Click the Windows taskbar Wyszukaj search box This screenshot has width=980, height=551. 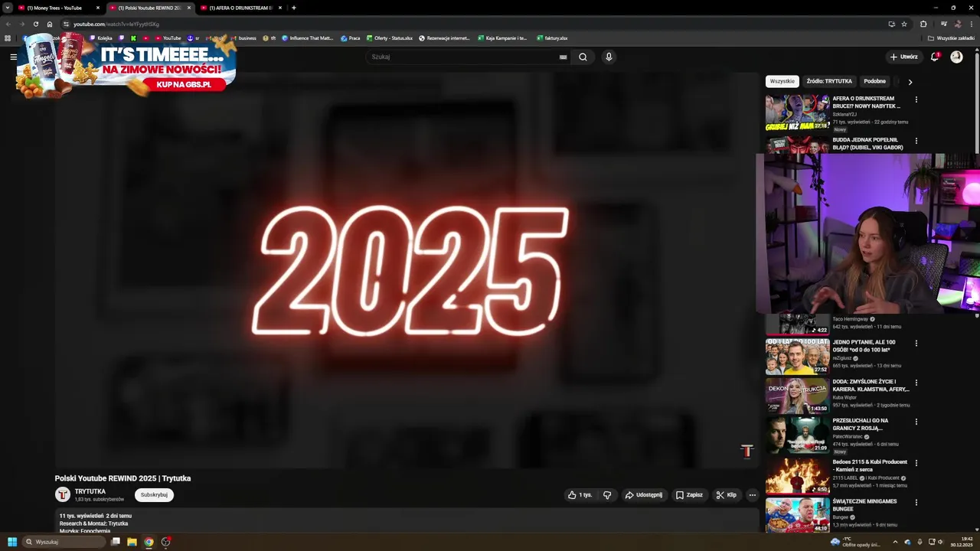[64, 542]
